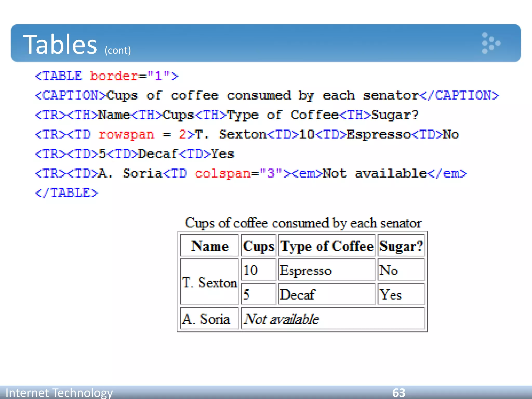Image resolution: width=532 pixels, height=399 pixels.
Task: Click the '5' cups cell
Action: pos(258,294)
